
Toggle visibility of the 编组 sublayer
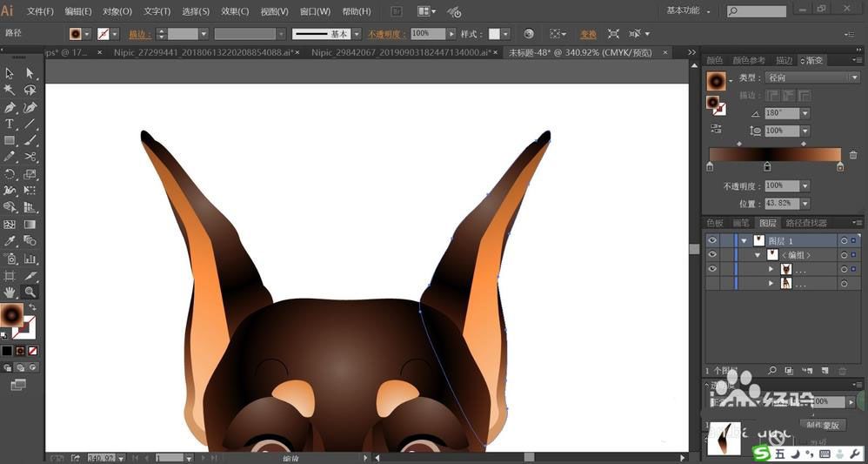point(712,255)
